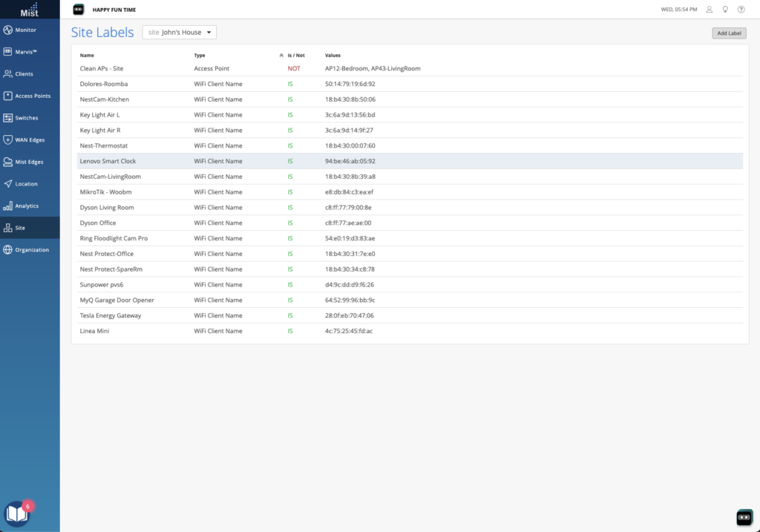Click the Site Labels page title
The image size is (760, 532).
point(102,33)
